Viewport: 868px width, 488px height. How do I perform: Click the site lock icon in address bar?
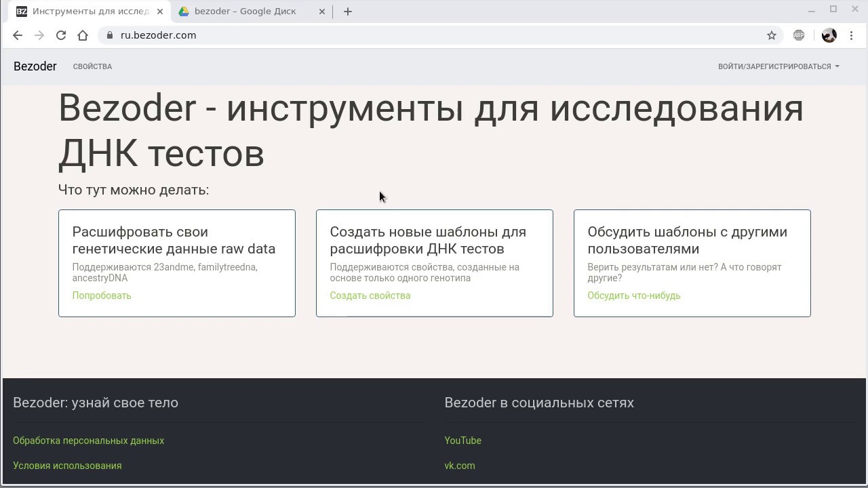[110, 35]
